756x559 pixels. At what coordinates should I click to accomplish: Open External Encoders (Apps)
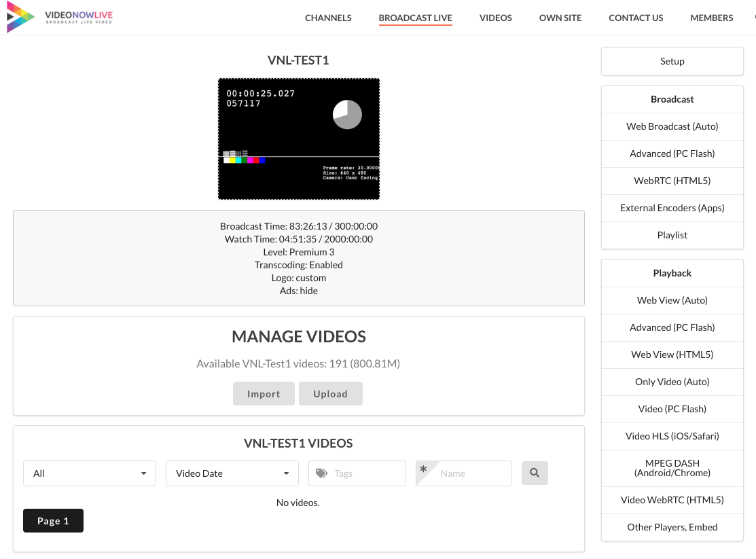tap(672, 208)
